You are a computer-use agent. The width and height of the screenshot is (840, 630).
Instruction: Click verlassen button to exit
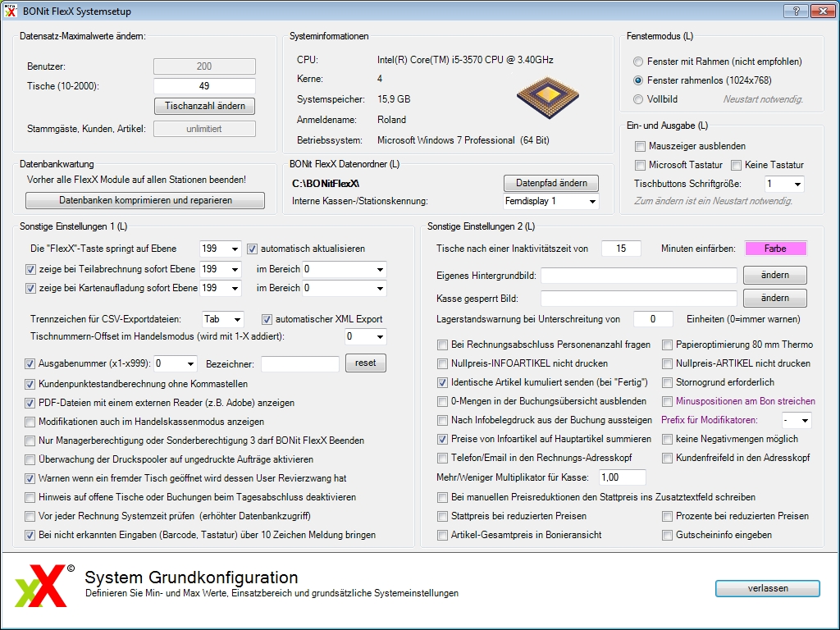click(x=768, y=588)
